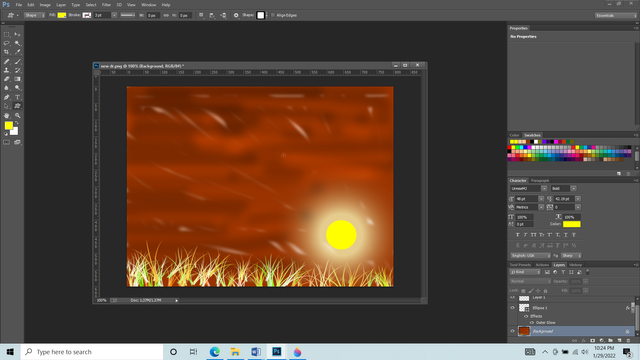The height and width of the screenshot is (360, 640).
Task: Swap foreground and background colors
Action: click(x=17, y=123)
